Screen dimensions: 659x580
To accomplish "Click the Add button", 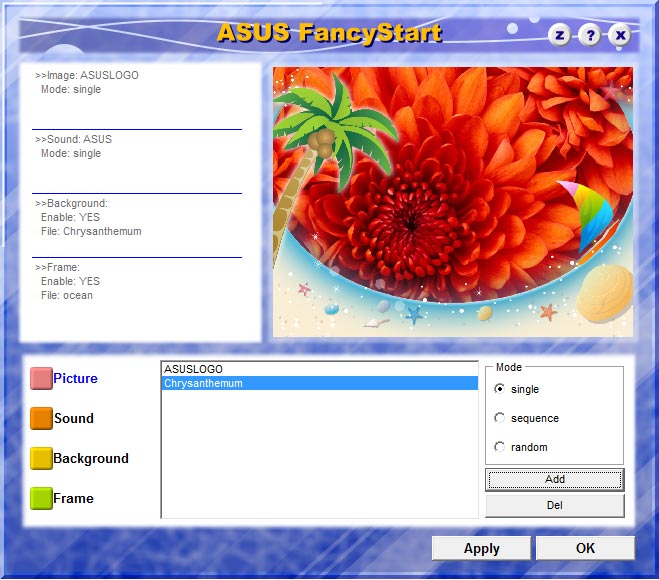I will click(555, 480).
